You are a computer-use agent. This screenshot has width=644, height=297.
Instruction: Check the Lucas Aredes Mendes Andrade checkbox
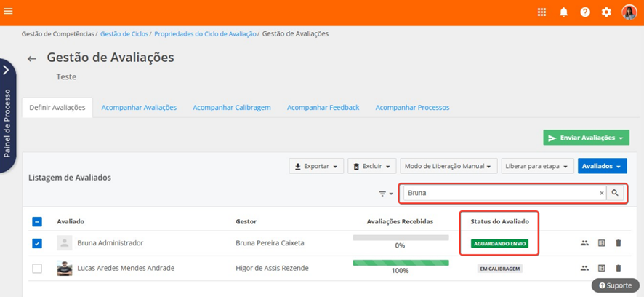pos(37,269)
